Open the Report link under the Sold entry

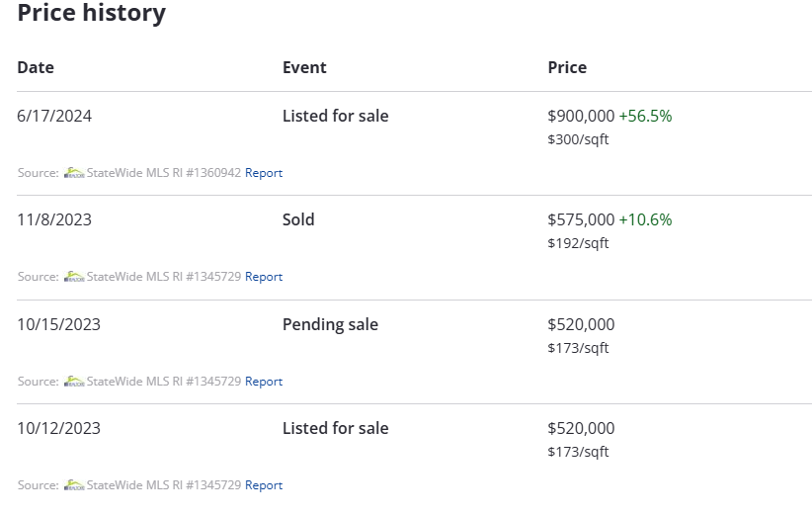pyautogui.click(x=264, y=276)
